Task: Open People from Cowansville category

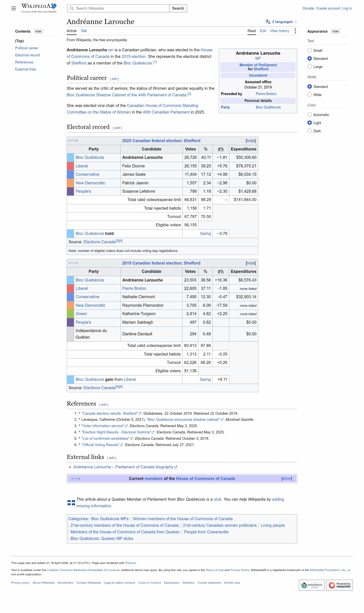Action: point(206,532)
